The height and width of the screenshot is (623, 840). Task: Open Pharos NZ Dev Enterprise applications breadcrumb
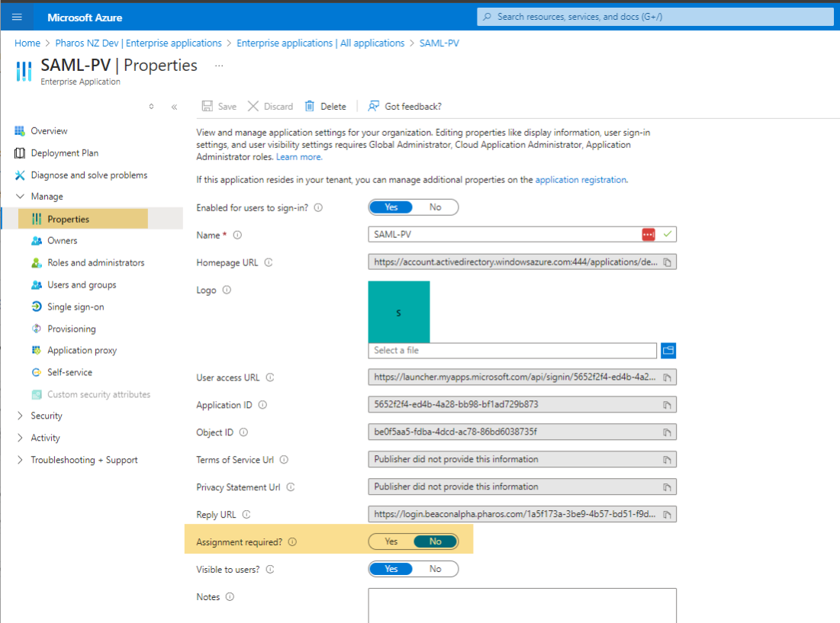pyautogui.click(x=138, y=43)
